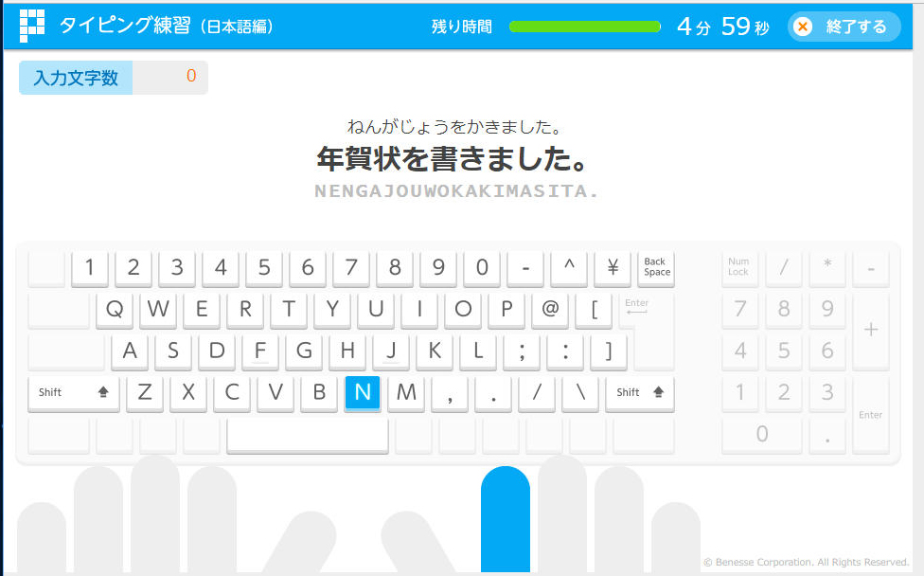This screenshot has height=576, width=924.
Task: Click the highlighted N key
Action: coord(363,392)
